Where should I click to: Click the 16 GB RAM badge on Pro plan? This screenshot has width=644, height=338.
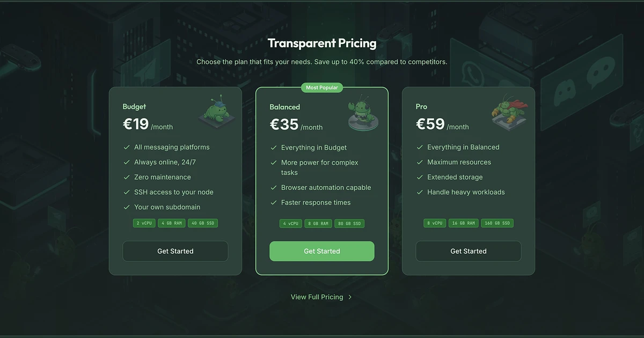pos(463,223)
